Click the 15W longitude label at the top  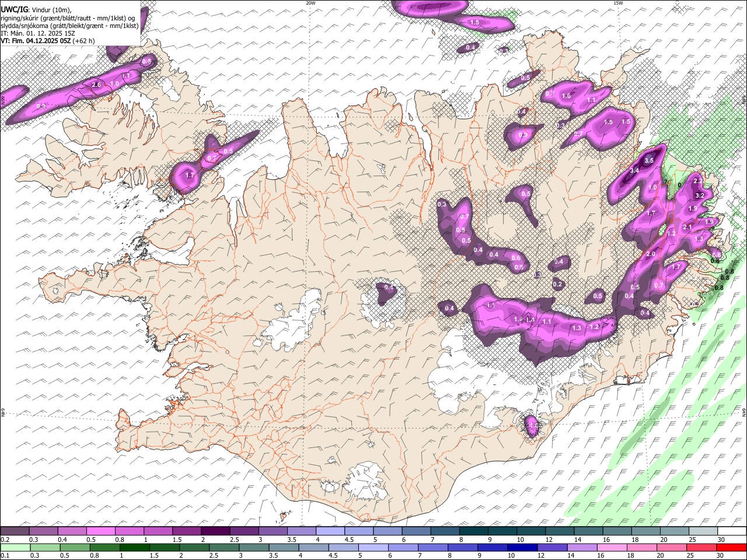618,3
